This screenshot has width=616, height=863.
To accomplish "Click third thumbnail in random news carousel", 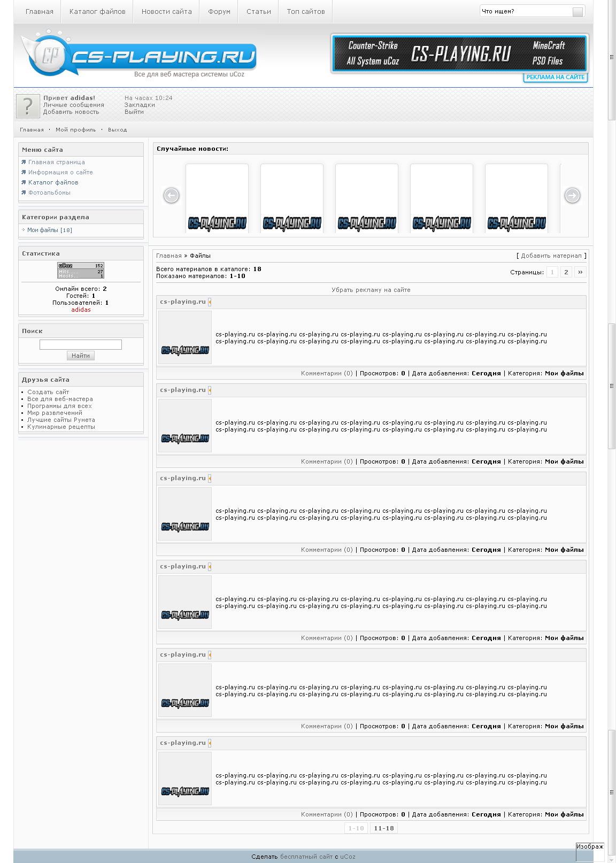I will point(367,198).
